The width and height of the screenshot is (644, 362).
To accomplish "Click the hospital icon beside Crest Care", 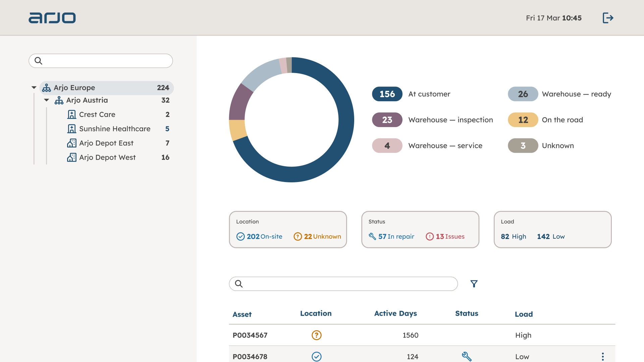I will pos(71,114).
